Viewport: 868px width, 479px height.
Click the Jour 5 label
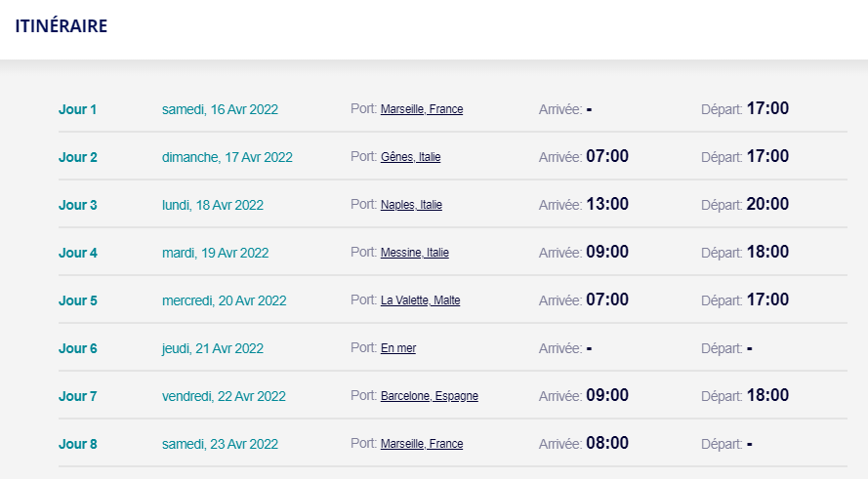coord(78,300)
